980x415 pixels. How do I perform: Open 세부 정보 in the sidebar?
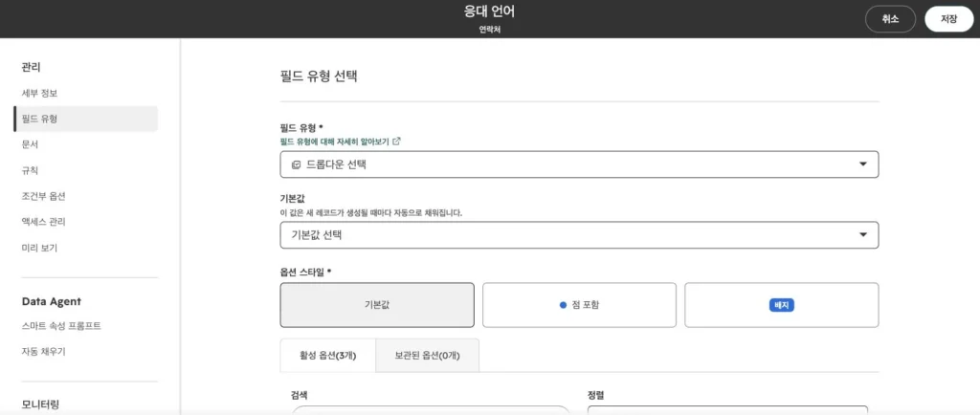pyautogui.click(x=39, y=93)
